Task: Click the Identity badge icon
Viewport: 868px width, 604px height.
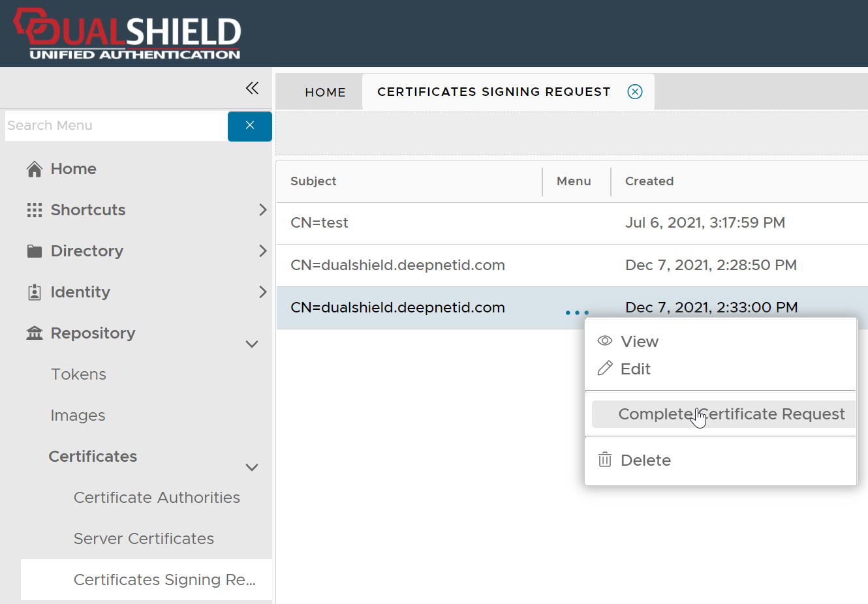Action: click(x=35, y=292)
